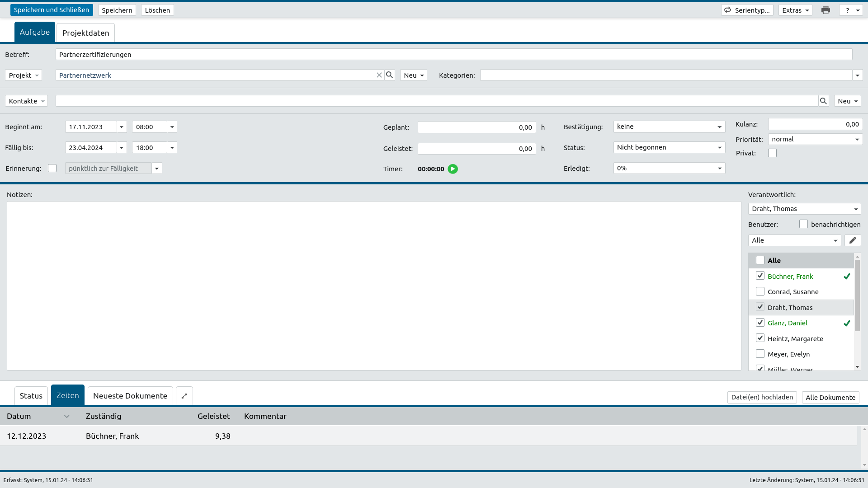Click Datei(en) hochladen button
The width and height of the screenshot is (868, 488).
point(762,397)
